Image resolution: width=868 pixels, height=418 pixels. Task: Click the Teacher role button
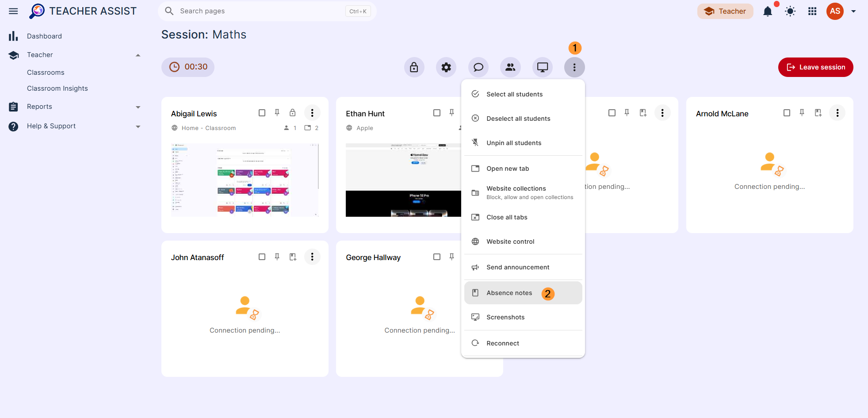click(725, 12)
